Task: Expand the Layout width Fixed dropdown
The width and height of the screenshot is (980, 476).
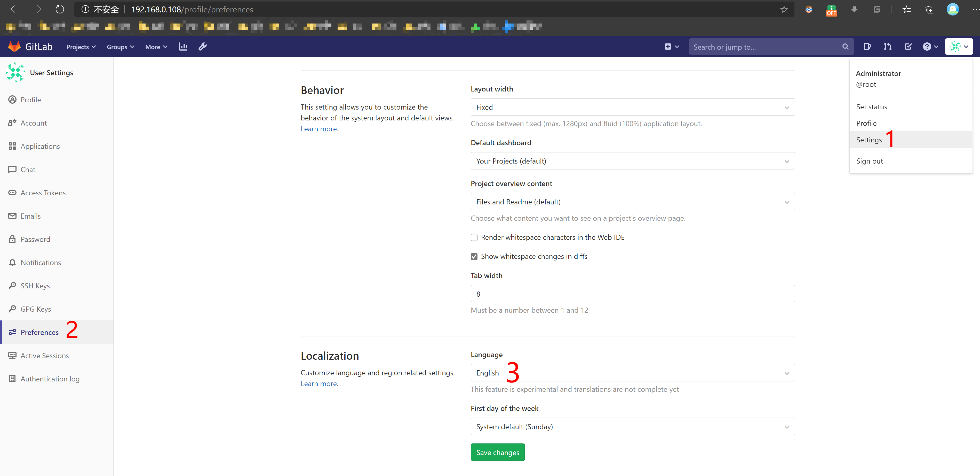Action: (x=632, y=107)
